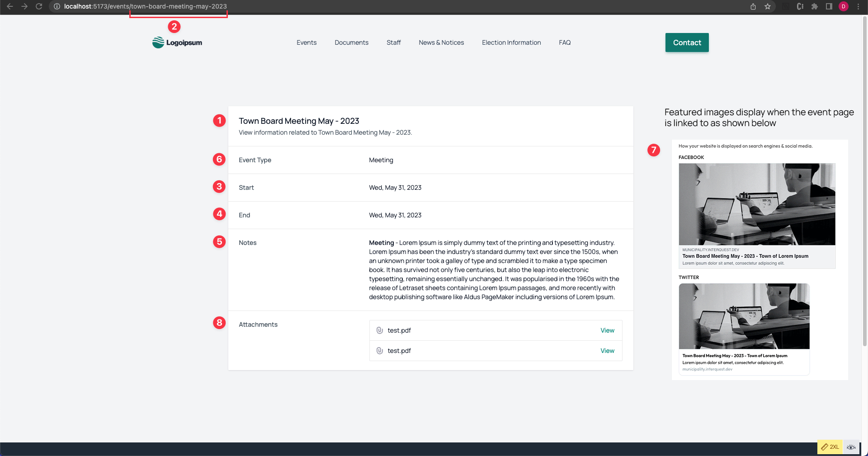Open the Events navigation item
Screen dimensions: 868x456
click(307, 42)
